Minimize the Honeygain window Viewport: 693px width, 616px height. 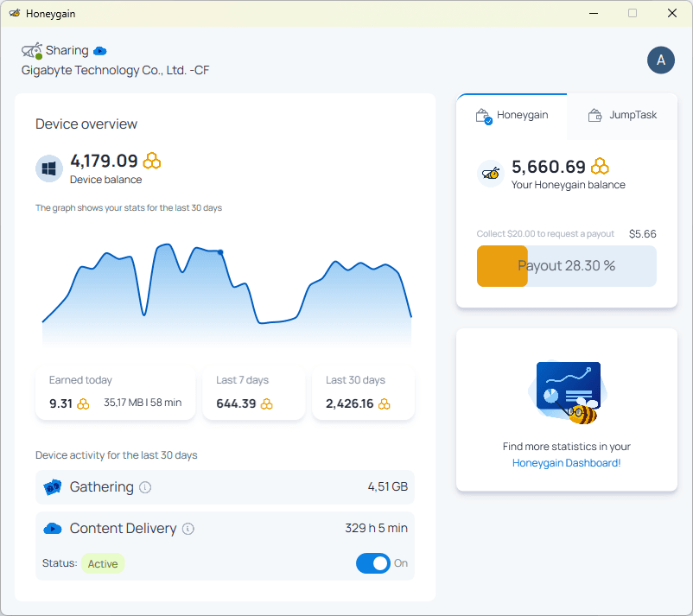pos(594,13)
